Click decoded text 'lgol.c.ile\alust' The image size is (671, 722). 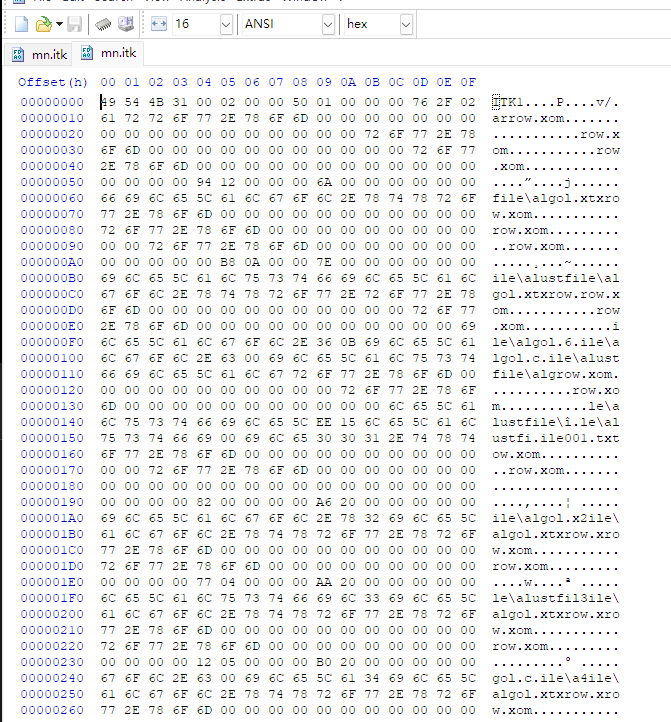[555, 358]
